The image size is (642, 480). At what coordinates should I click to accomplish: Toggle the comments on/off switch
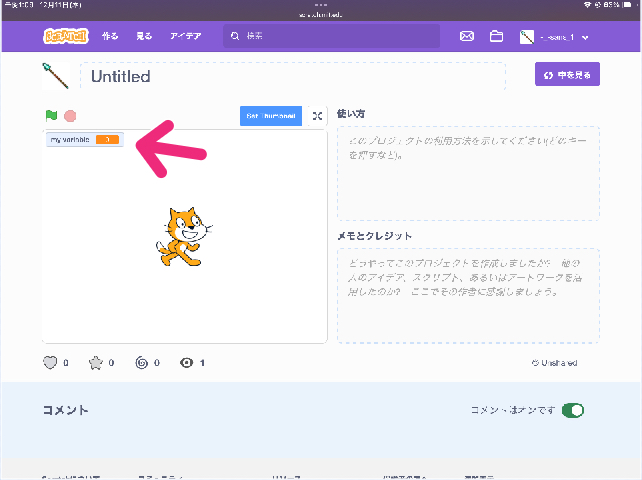pos(573,410)
